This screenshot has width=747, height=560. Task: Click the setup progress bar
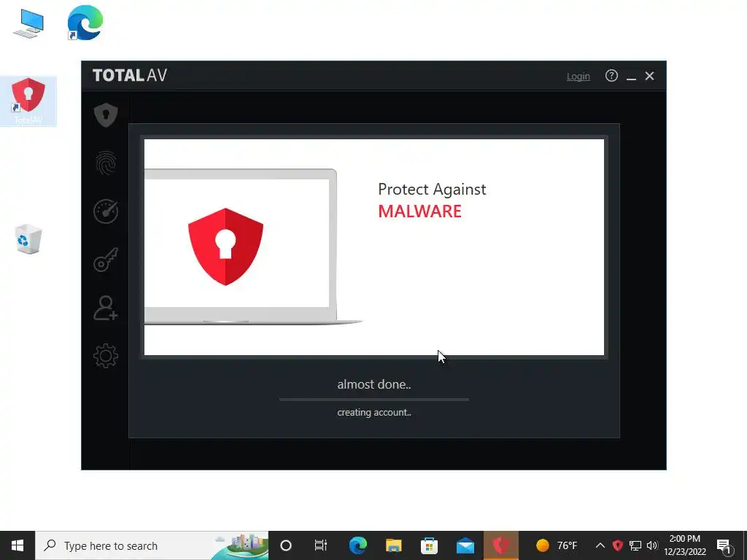pyautogui.click(x=374, y=400)
